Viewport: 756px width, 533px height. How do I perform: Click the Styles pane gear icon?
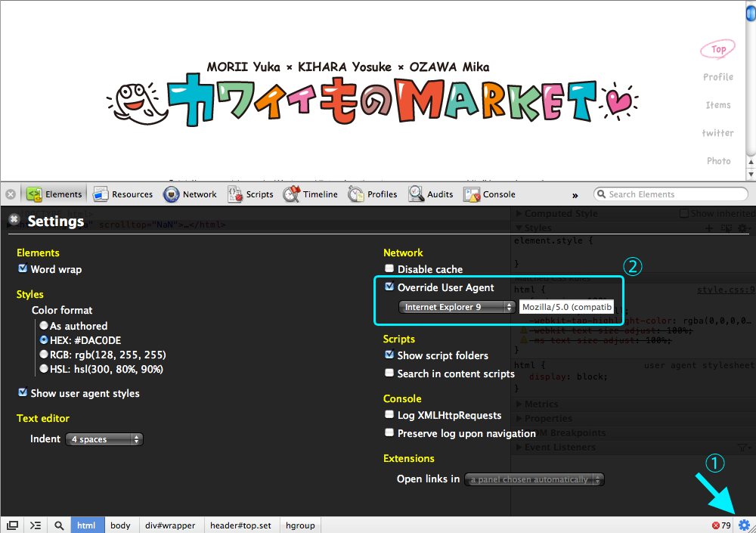(x=743, y=228)
